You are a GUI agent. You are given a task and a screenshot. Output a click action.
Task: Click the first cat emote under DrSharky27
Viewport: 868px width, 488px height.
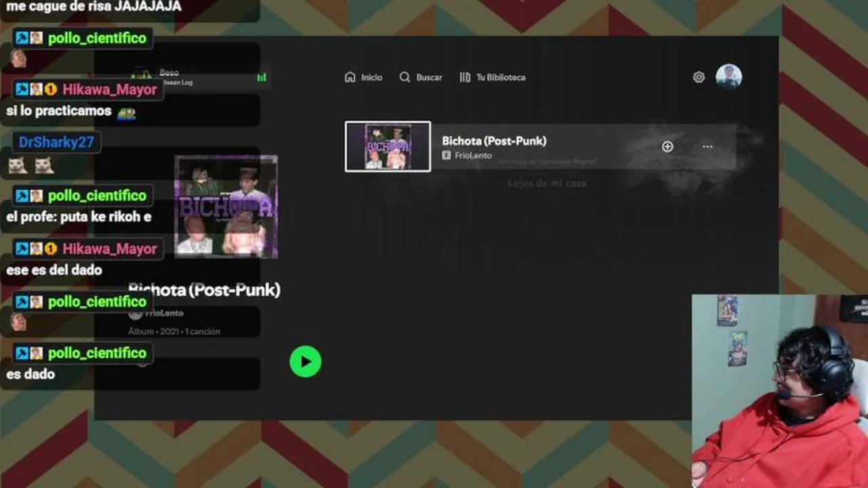click(x=17, y=165)
